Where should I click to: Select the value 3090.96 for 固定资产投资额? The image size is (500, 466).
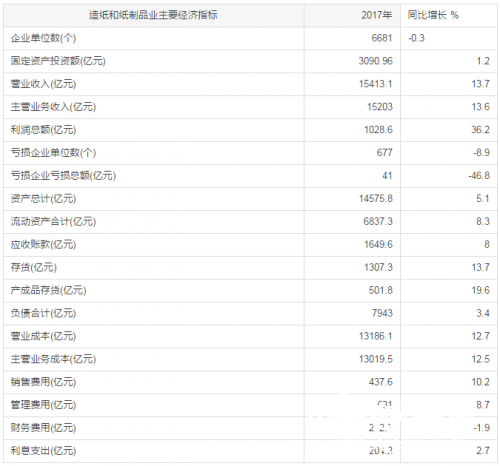click(376, 61)
